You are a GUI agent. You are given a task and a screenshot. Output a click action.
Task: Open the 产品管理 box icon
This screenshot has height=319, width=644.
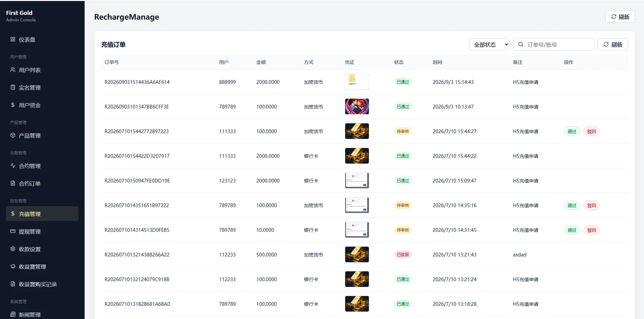click(13, 135)
